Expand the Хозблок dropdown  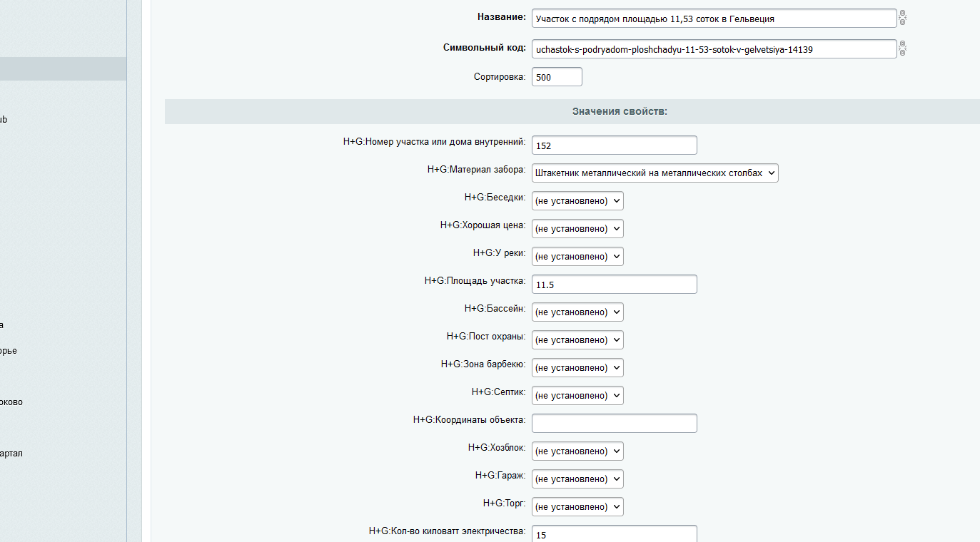pos(577,451)
